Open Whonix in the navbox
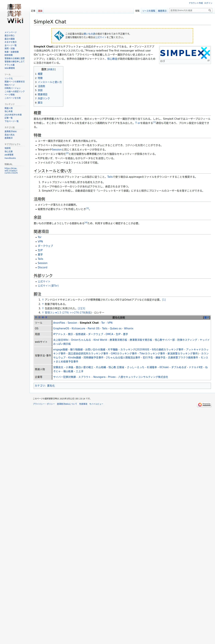 [x=129, y=329]
